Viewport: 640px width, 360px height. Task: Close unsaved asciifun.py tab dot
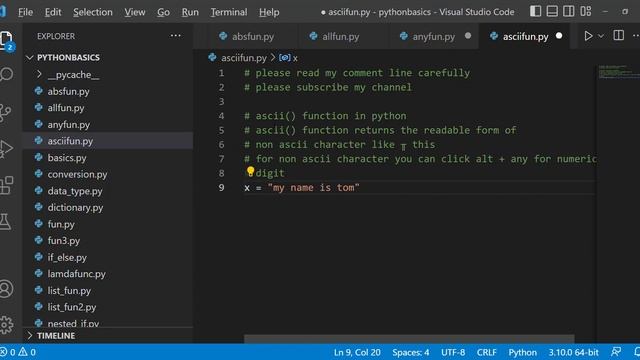[559, 36]
